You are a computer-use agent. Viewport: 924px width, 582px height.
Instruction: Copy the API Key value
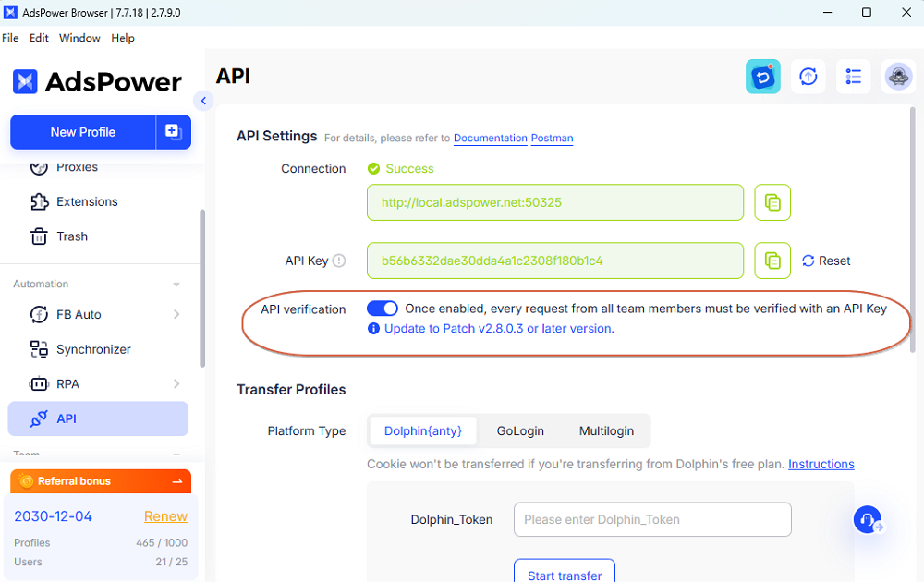[772, 261]
